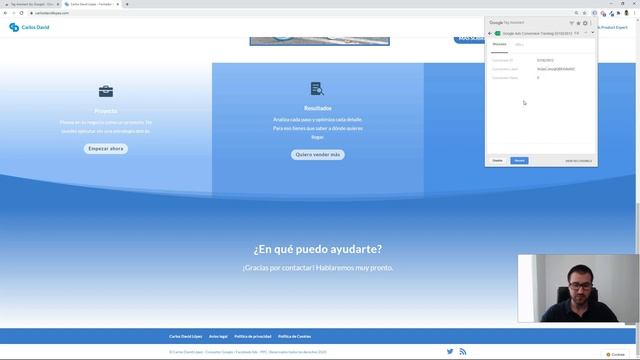Click the filter icon in Tag Assistant header
Screen dimensions: 640x360
pyautogui.click(x=571, y=23)
